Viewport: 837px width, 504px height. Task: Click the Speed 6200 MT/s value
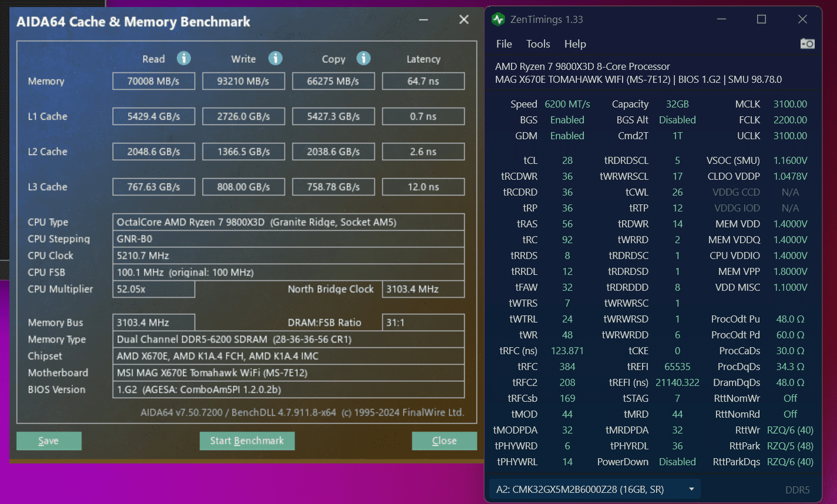tap(567, 104)
